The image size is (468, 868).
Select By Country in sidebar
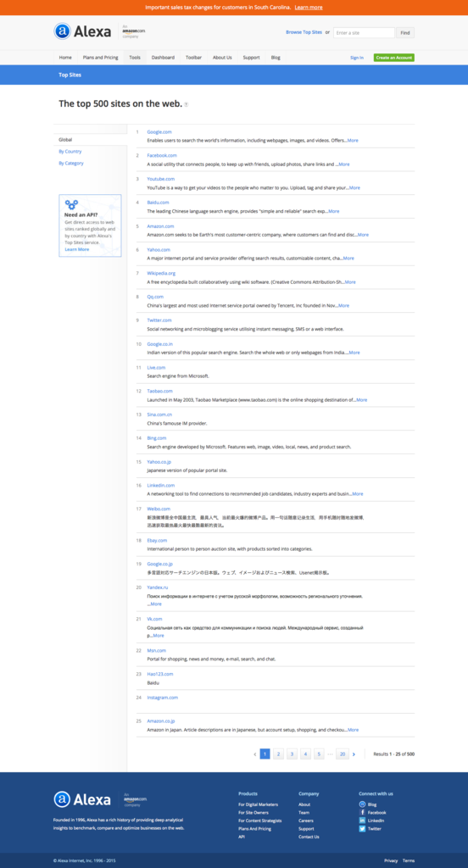pos(70,152)
